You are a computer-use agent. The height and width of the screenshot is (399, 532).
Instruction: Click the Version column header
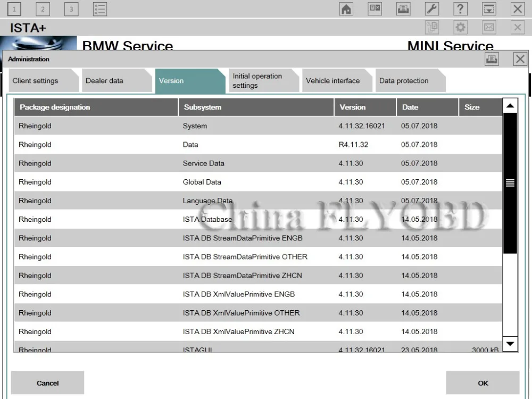(365, 107)
